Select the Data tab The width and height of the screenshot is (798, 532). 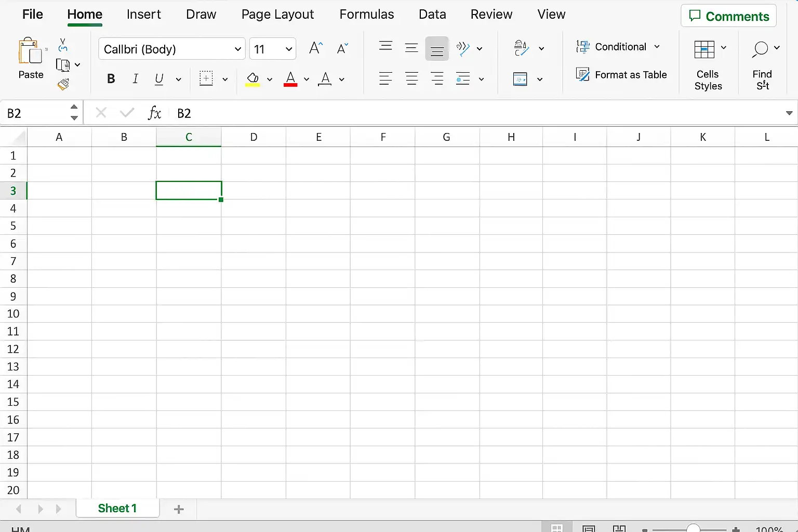(x=432, y=15)
